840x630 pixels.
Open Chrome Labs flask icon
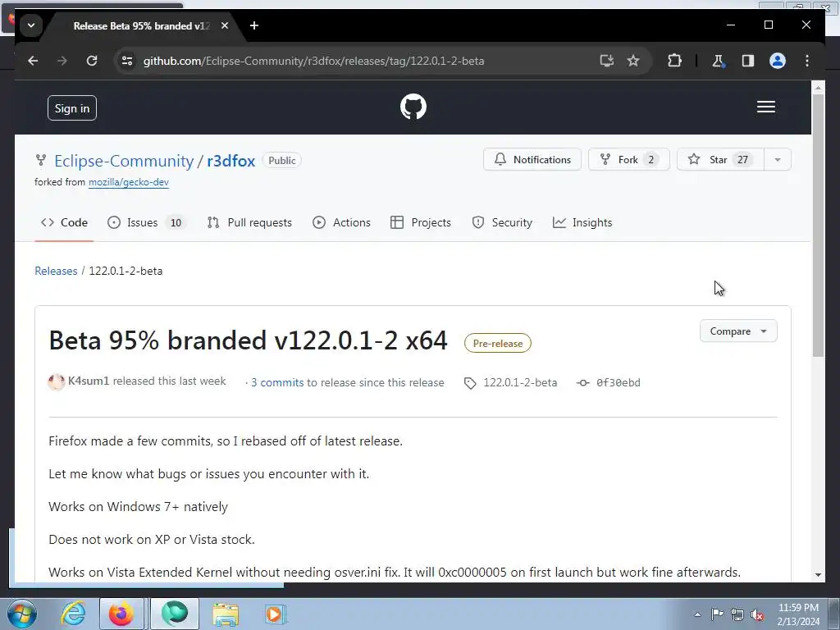click(718, 61)
